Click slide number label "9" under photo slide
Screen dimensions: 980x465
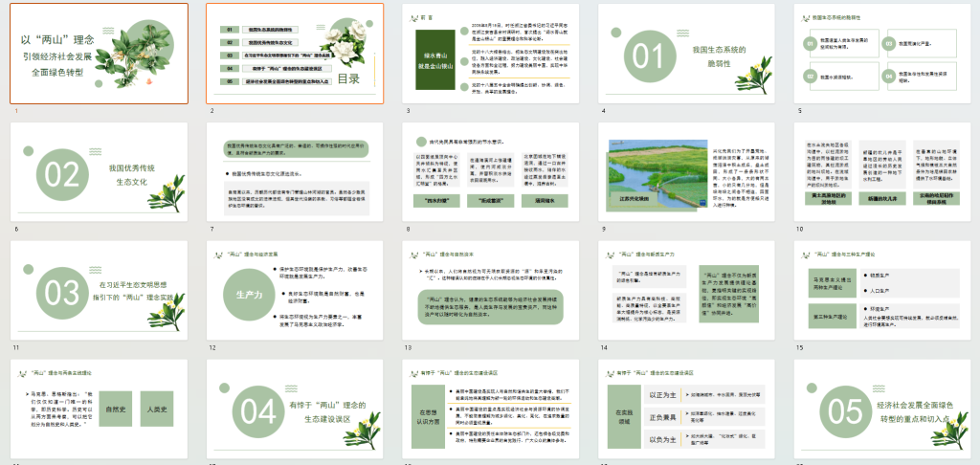click(604, 229)
